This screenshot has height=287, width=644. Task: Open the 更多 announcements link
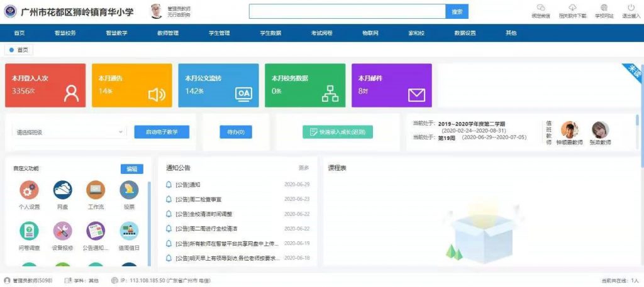pos(304,168)
